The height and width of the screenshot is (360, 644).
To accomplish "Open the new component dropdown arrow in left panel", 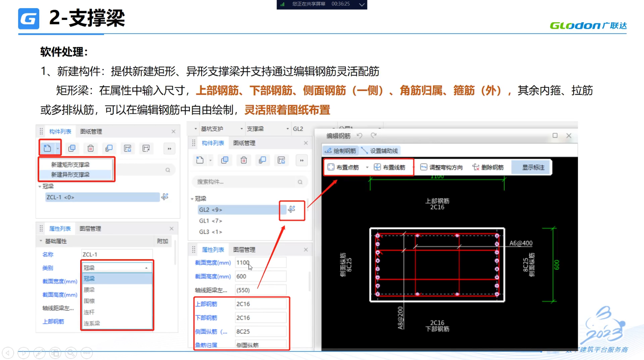I will (x=57, y=148).
